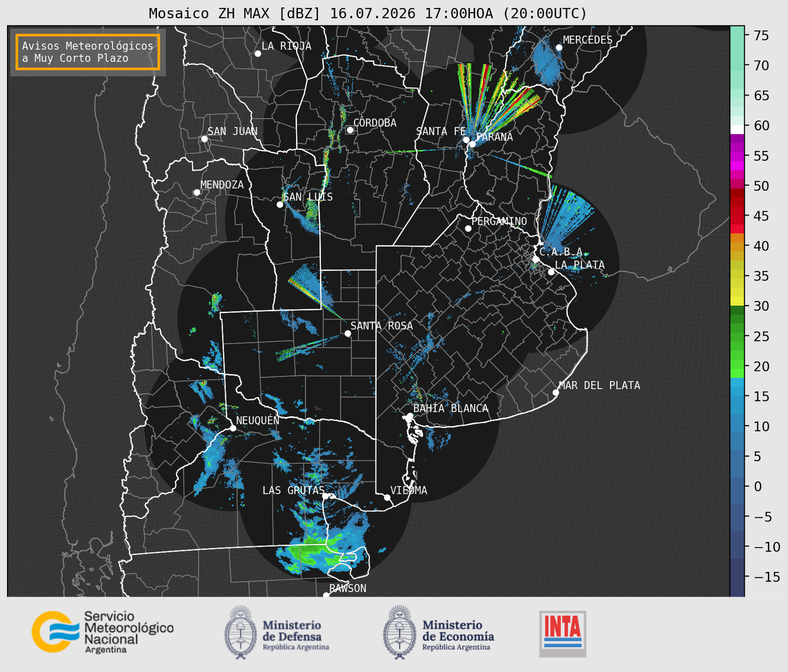Click the Ministerio de Defensa emblem

[241, 632]
